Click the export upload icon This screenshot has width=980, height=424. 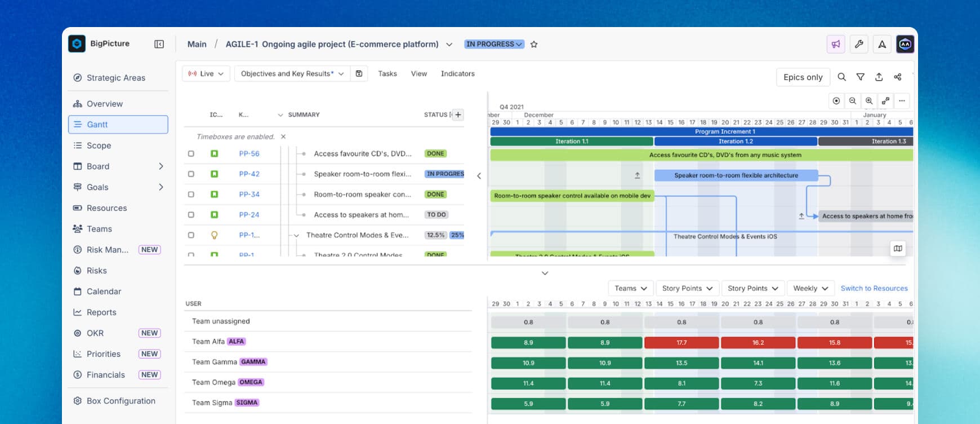[879, 77]
